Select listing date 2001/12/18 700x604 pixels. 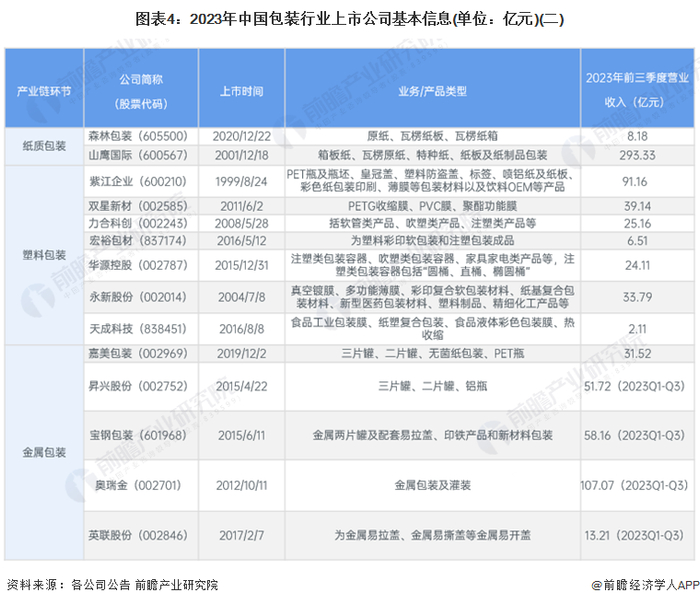[242, 155]
